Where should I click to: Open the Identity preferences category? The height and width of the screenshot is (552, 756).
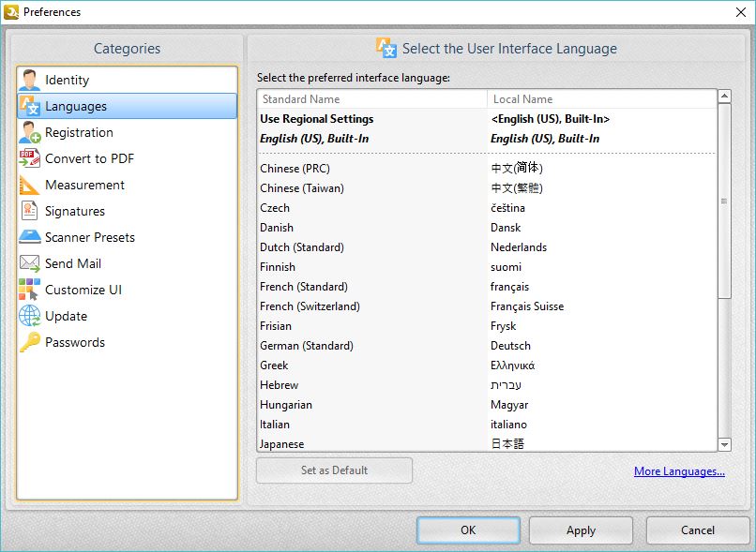[x=66, y=80]
